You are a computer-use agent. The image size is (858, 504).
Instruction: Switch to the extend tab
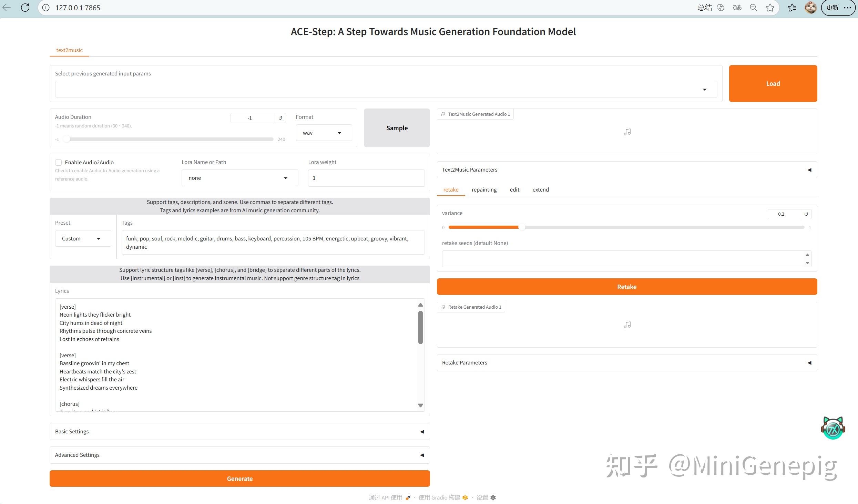click(540, 190)
